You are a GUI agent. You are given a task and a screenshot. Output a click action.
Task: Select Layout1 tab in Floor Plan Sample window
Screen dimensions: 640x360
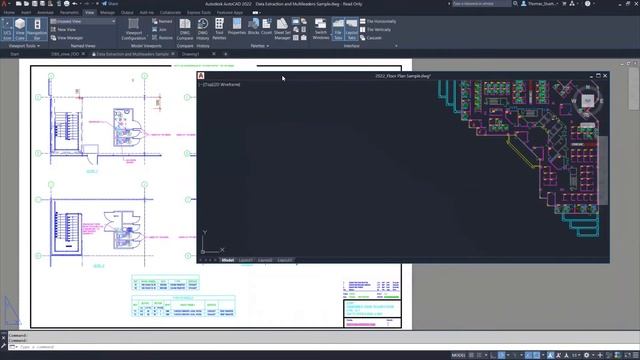pos(246,260)
